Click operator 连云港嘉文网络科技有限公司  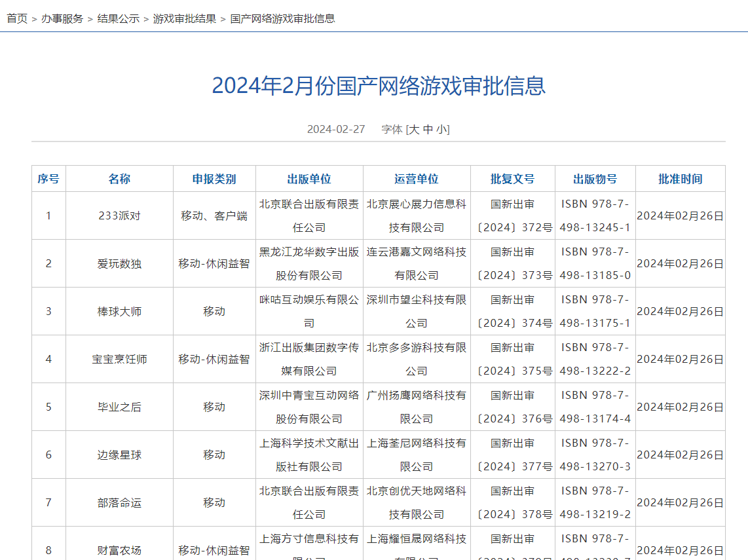(x=417, y=264)
